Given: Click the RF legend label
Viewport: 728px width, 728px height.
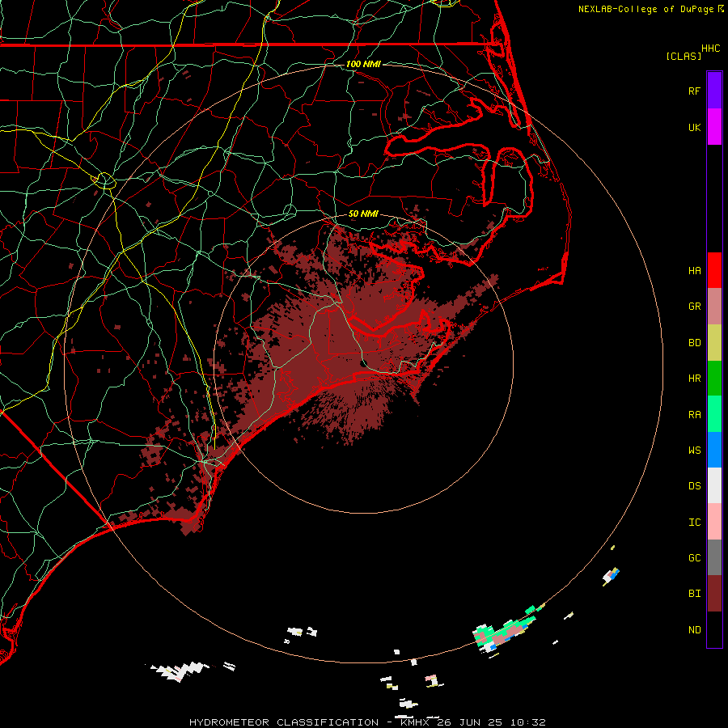Looking at the screenshot, I should (x=694, y=91).
